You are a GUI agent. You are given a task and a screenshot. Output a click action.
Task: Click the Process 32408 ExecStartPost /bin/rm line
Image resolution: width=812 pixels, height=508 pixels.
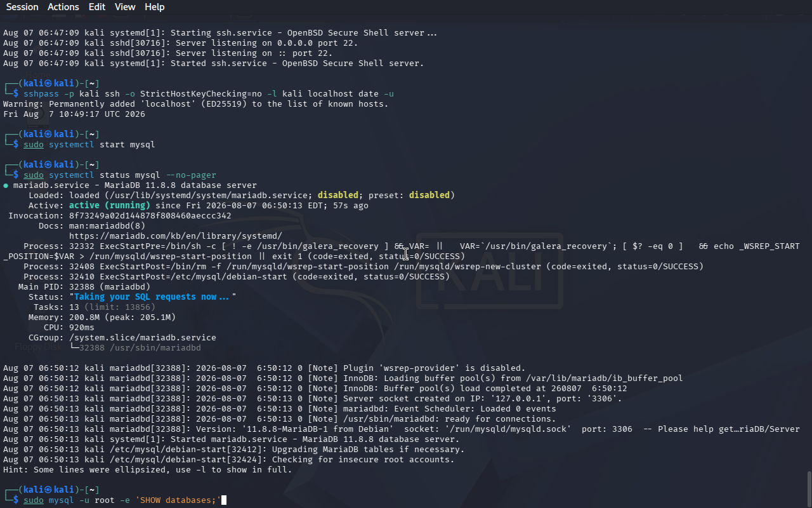(363, 267)
